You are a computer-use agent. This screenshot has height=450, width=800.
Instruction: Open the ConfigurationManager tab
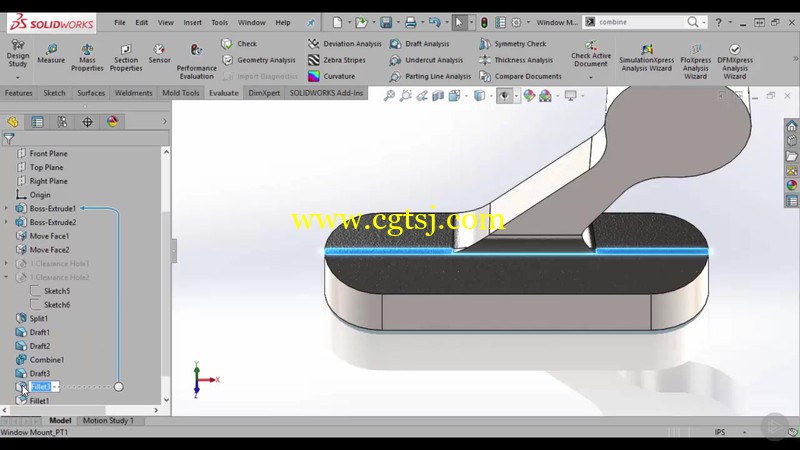62,121
